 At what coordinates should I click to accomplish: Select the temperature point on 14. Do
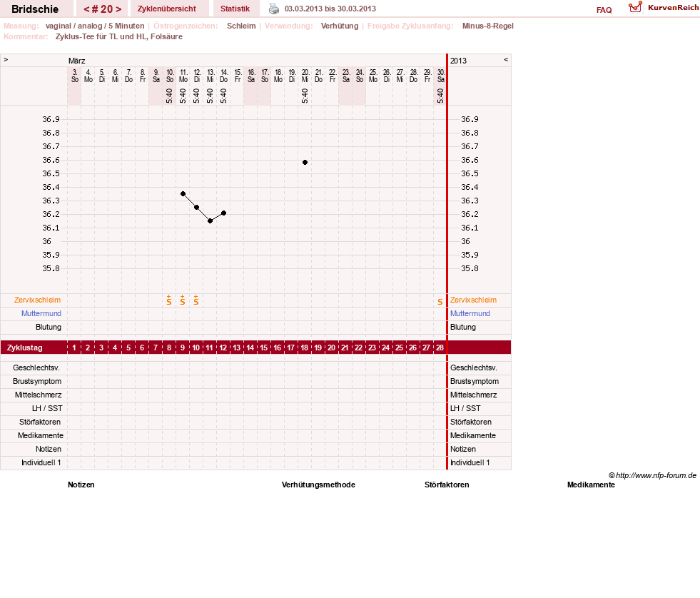pos(223,213)
